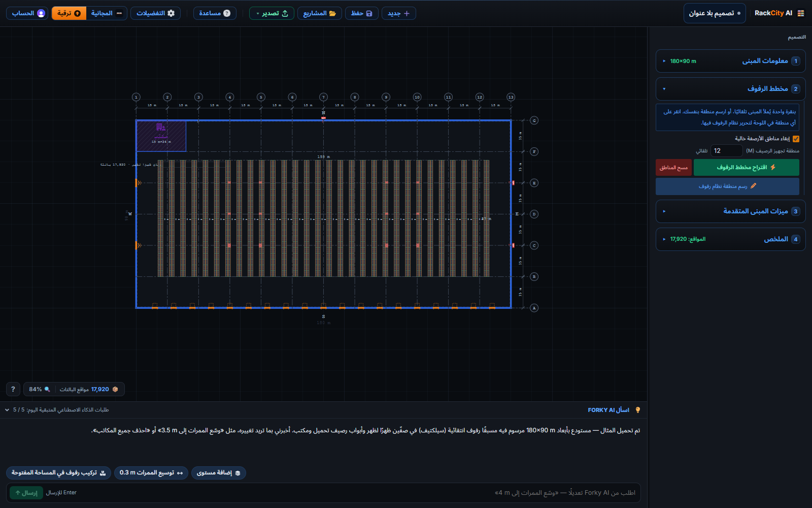This screenshot has width=812, height=508.
Task: Open the المجانية free plan menu
Action: point(107,13)
